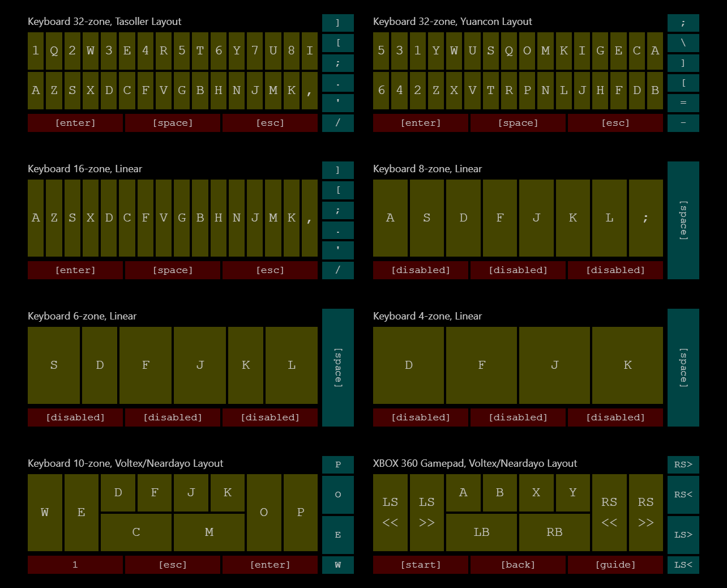This screenshot has width=727, height=588.
Task: Click the = side button in Yuancon layout
Action: [683, 103]
